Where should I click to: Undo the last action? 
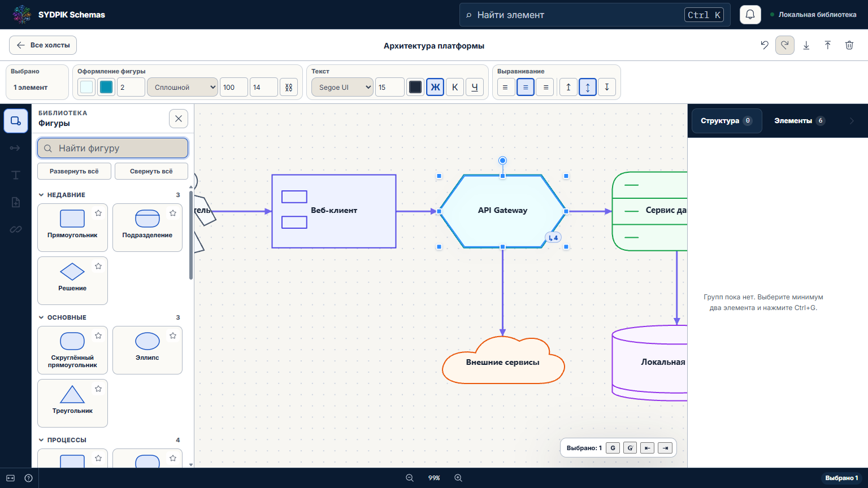tap(765, 45)
